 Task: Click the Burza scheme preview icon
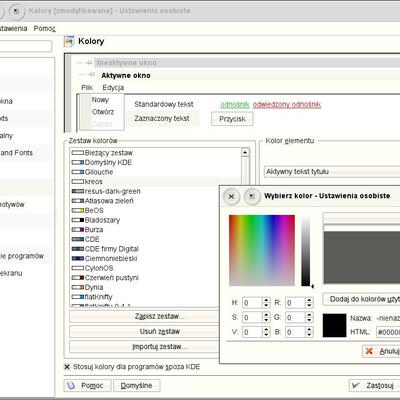tap(78, 230)
